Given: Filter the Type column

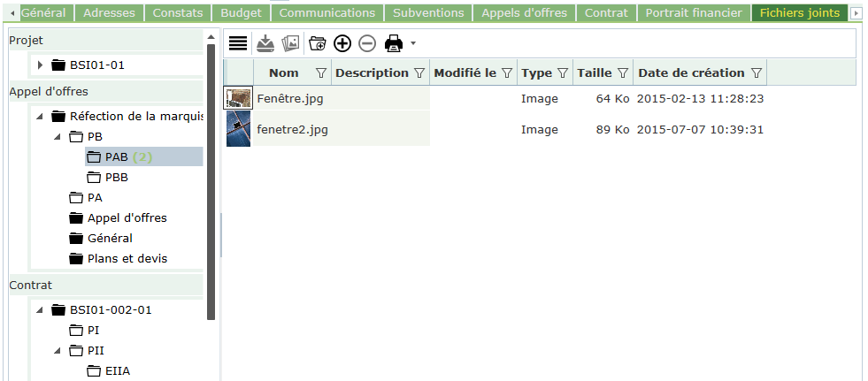Looking at the screenshot, I should point(562,73).
